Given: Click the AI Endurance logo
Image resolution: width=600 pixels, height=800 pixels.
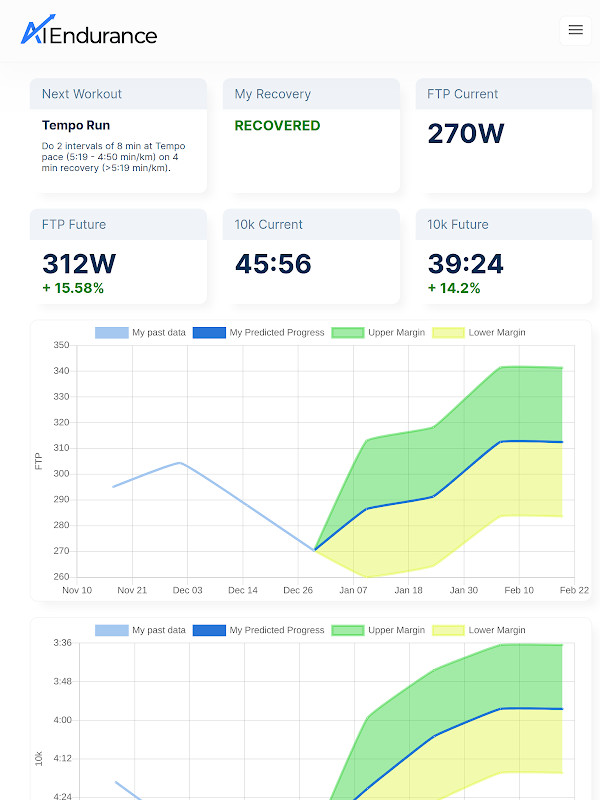Looking at the screenshot, I should click(x=89, y=32).
